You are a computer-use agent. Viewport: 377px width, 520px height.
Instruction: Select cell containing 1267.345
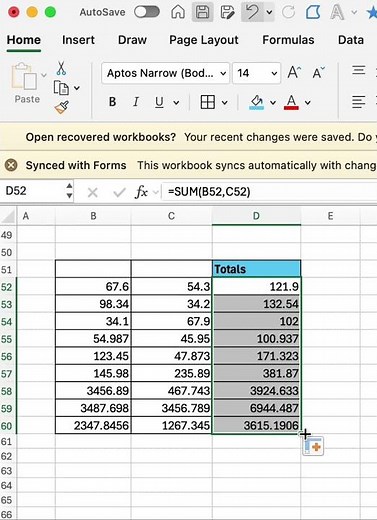171,425
